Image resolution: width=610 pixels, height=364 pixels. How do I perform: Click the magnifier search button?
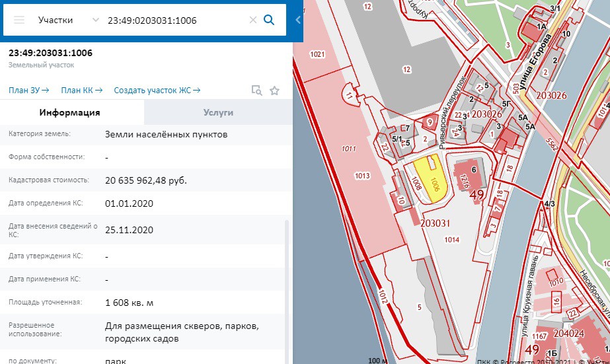[269, 20]
